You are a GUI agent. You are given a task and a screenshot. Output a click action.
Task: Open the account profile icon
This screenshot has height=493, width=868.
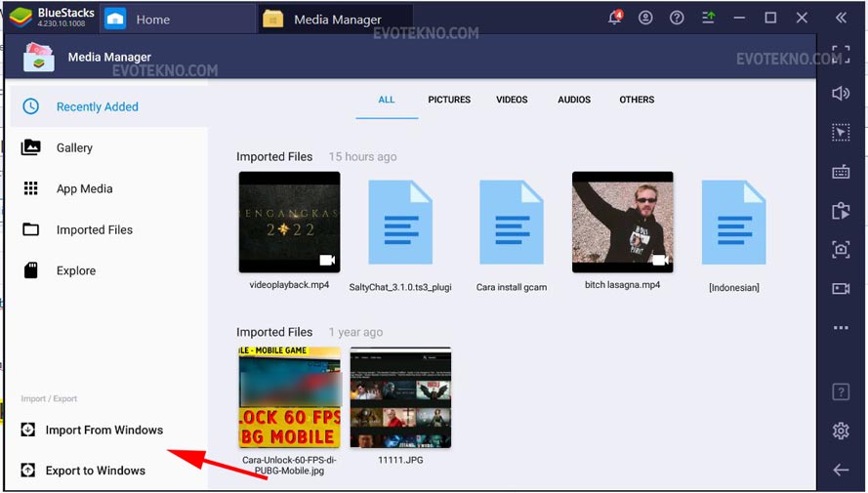pyautogui.click(x=645, y=18)
